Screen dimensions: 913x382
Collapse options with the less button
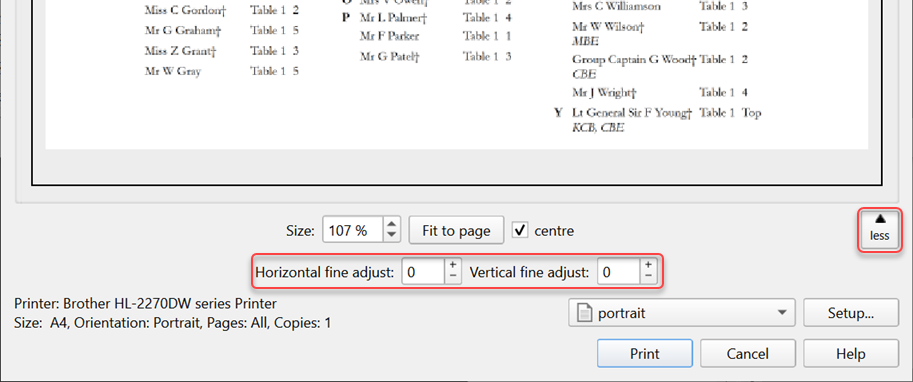tap(880, 230)
